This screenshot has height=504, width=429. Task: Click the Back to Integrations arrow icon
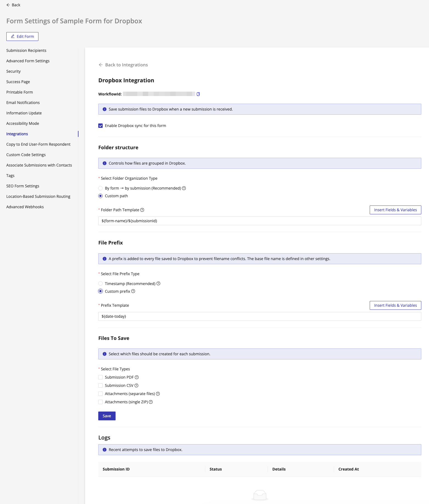click(101, 65)
